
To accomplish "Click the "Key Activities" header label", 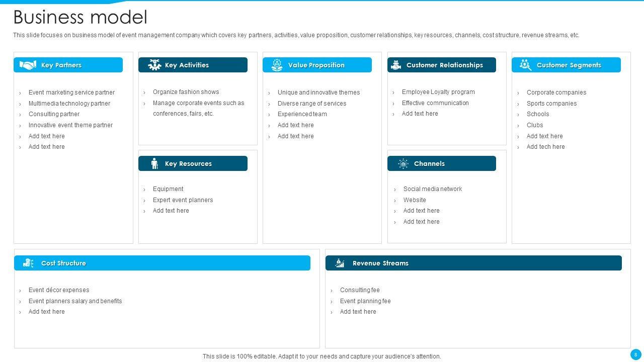I will 187,65.
